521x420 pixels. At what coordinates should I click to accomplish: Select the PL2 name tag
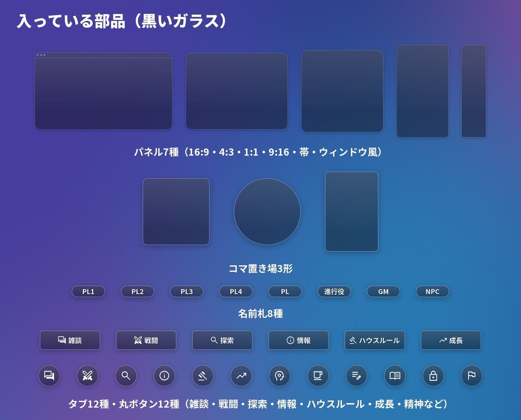(137, 291)
